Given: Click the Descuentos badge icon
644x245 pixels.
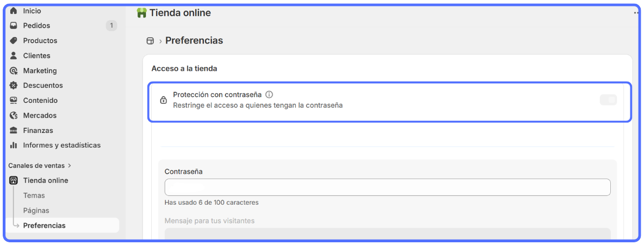Looking at the screenshot, I should (x=14, y=85).
